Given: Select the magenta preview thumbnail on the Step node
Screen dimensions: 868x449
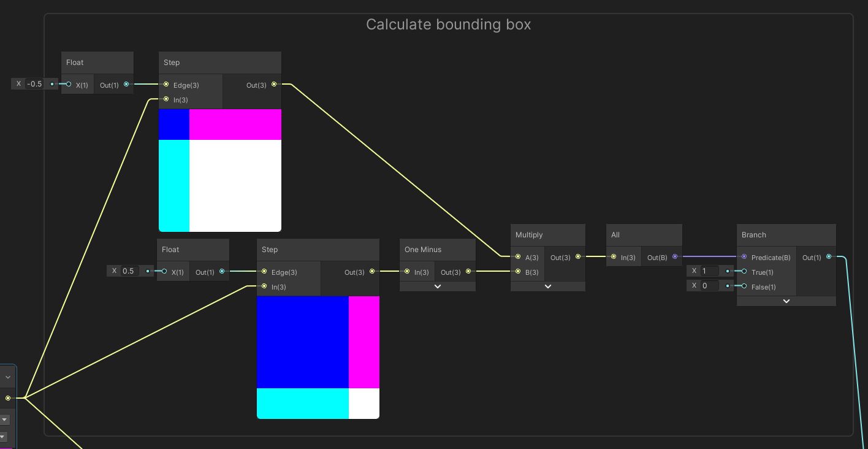Looking at the screenshot, I should tap(235, 124).
